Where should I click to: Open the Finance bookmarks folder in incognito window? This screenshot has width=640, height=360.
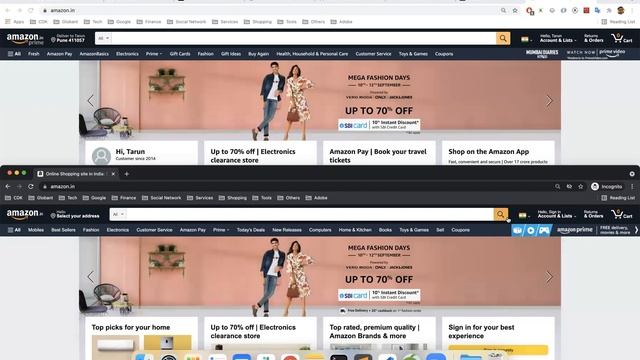[124, 198]
